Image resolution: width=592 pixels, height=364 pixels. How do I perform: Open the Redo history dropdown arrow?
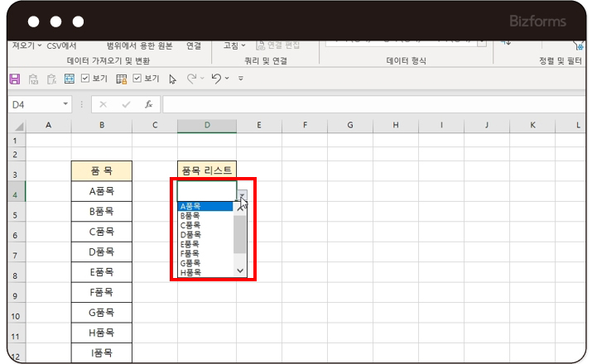click(202, 79)
